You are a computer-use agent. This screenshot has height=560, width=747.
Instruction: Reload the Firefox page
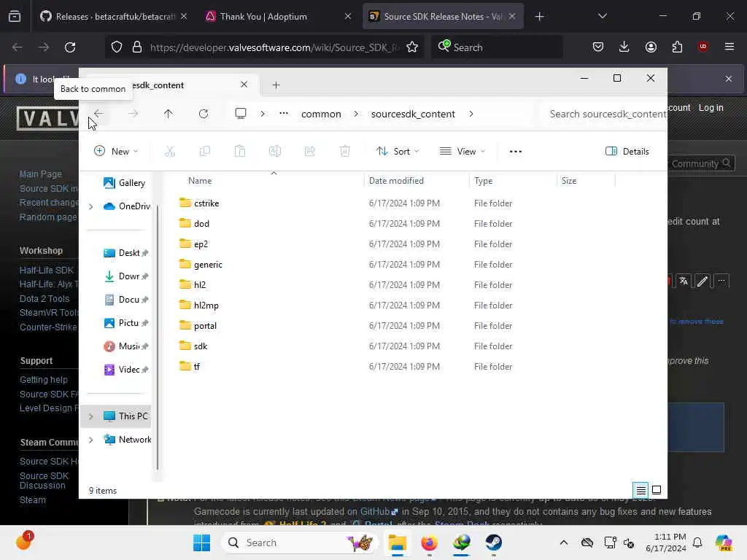(70, 47)
